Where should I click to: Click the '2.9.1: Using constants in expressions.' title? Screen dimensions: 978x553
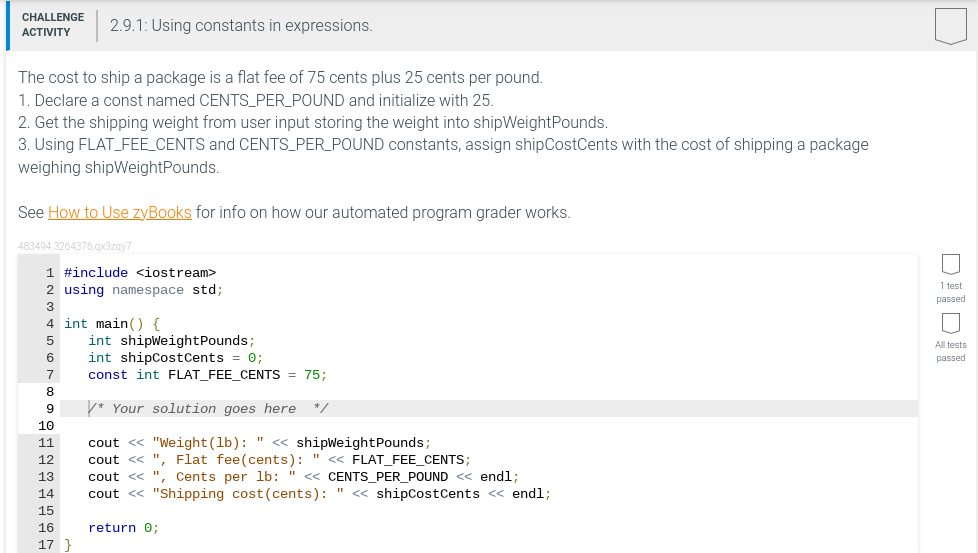tap(241, 26)
